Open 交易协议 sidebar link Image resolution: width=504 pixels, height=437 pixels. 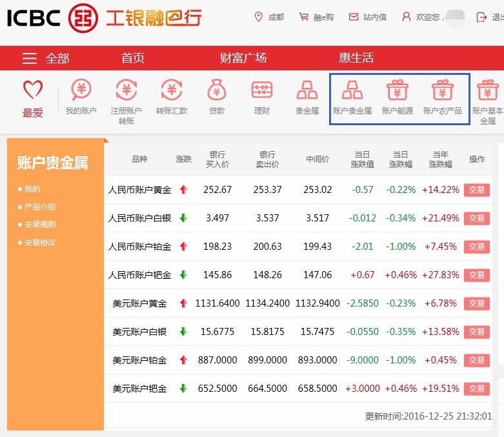[x=40, y=242]
